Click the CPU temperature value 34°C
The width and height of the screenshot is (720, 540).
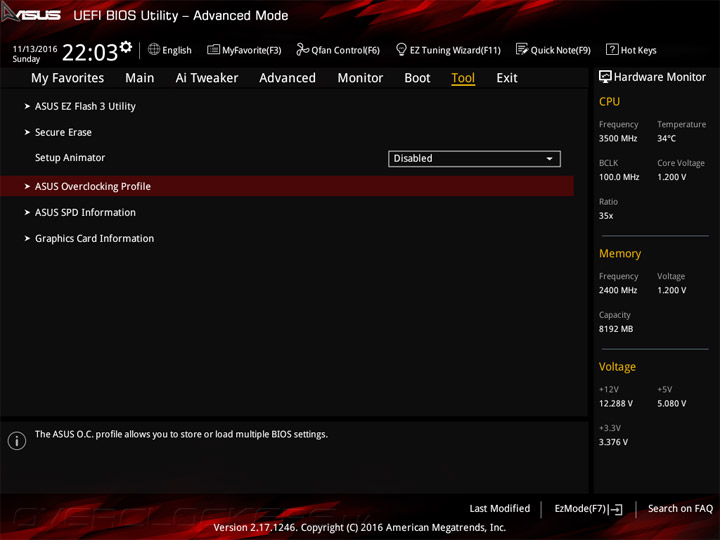pyautogui.click(x=666, y=138)
